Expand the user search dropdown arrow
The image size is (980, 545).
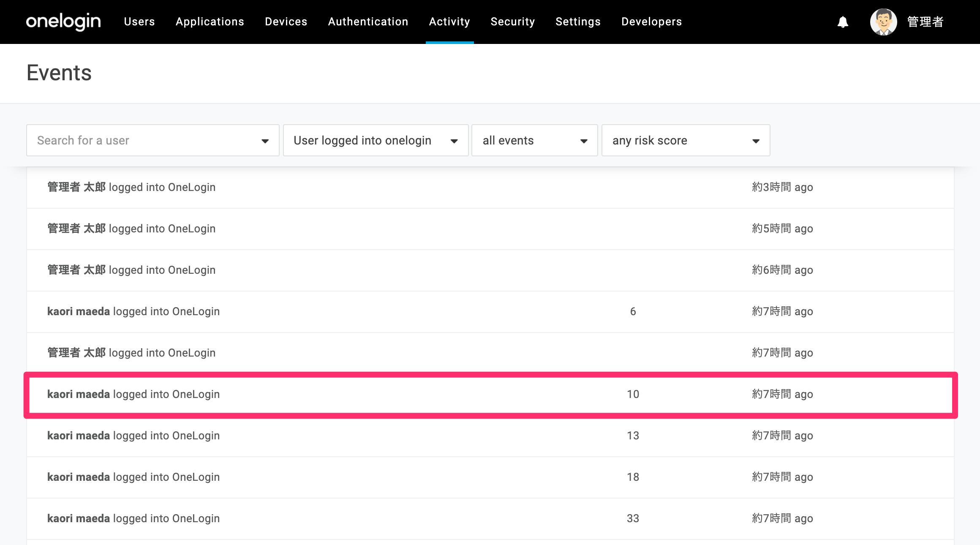click(265, 141)
